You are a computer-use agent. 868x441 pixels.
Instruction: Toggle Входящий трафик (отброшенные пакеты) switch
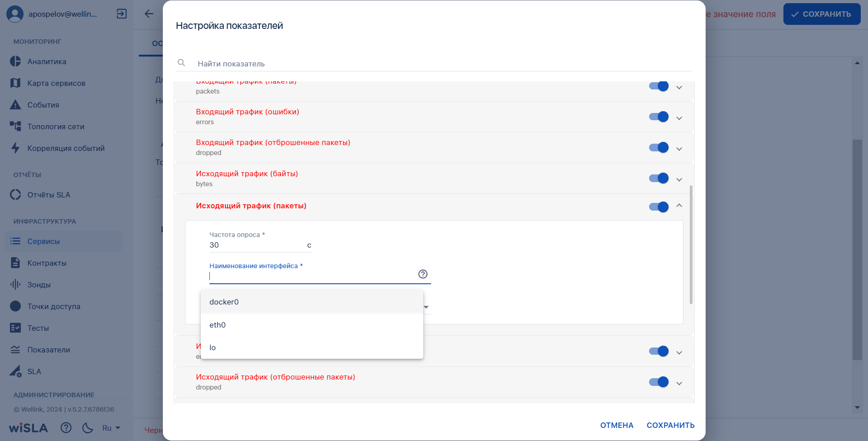[659, 148]
